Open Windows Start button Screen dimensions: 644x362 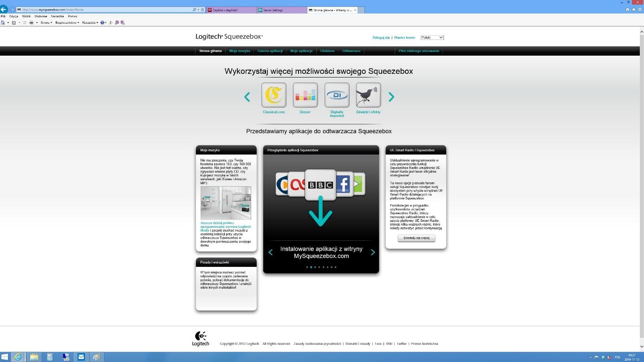click(5, 357)
